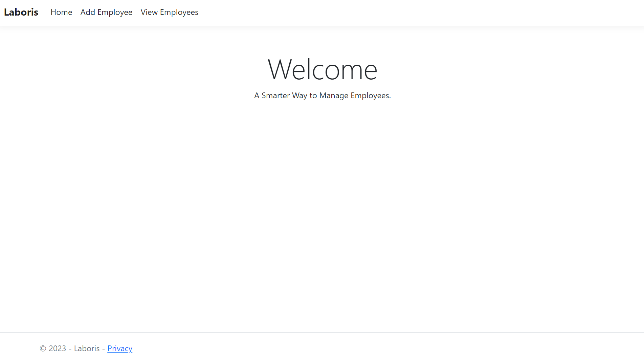Screen dimensions: 644x359
Task: Select Home from the top navigation
Action: pos(61,13)
